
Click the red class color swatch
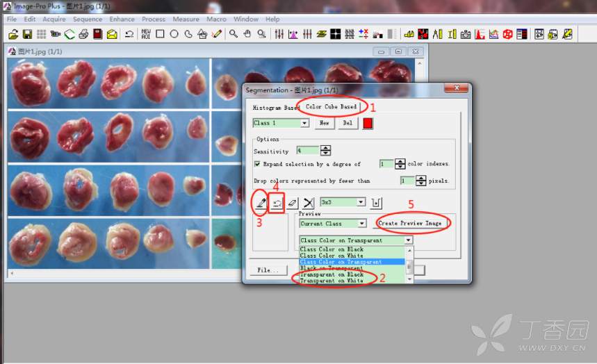click(368, 123)
